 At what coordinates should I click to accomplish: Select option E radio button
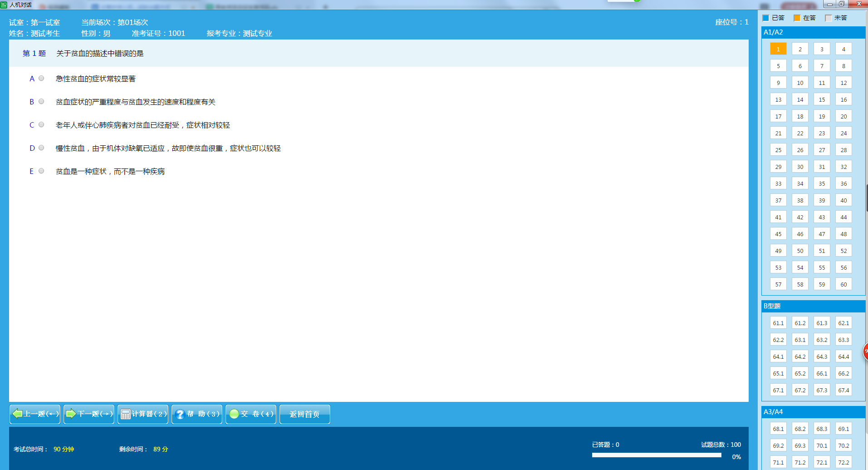(41, 171)
